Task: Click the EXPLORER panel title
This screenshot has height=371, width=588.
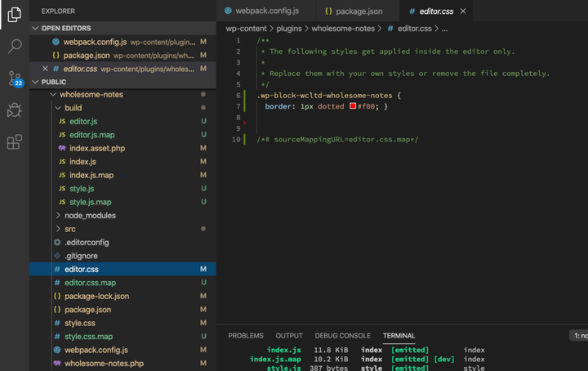Action: click(x=58, y=11)
